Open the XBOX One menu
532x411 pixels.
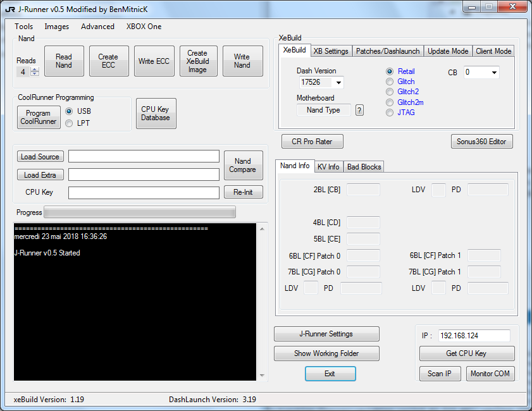point(144,27)
